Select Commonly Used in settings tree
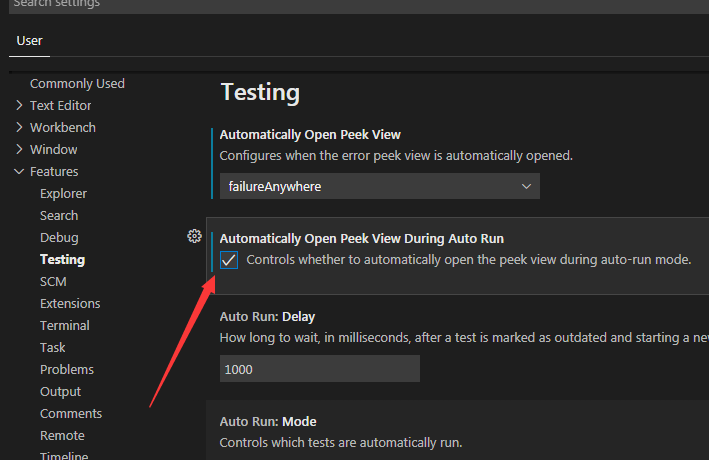709x460 pixels. pos(77,83)
